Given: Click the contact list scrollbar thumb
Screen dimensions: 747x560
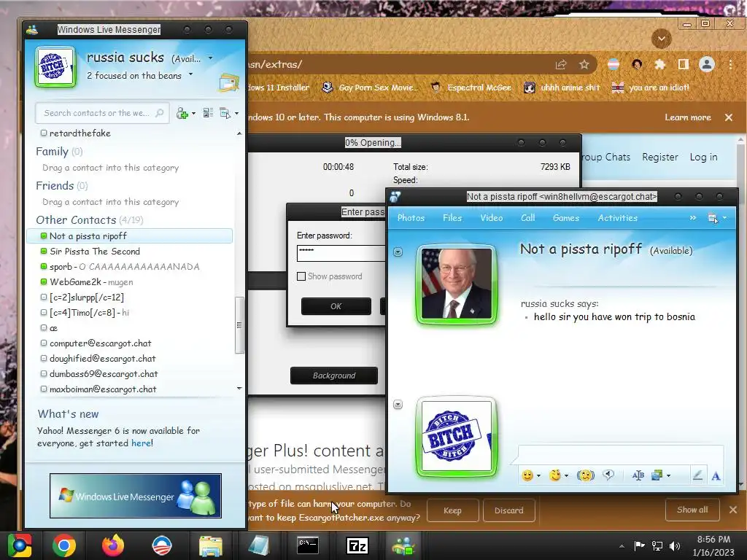Looking at the screenshot, I should click(x=239, y=325).
